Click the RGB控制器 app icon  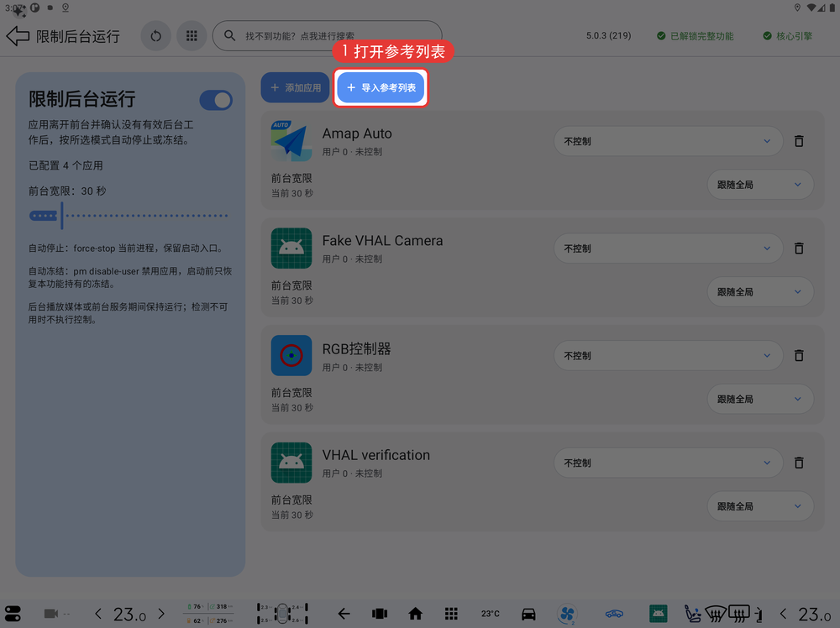291,355
